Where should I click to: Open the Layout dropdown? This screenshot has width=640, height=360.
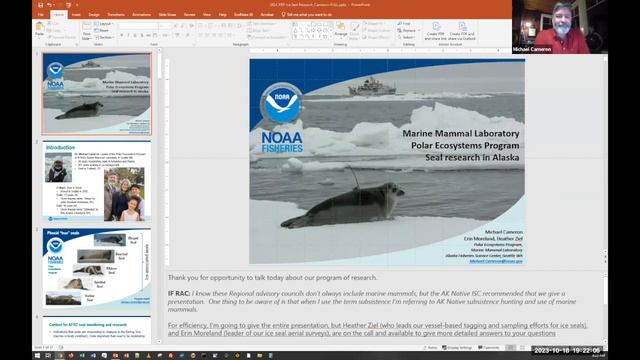(x=104, y=24)
